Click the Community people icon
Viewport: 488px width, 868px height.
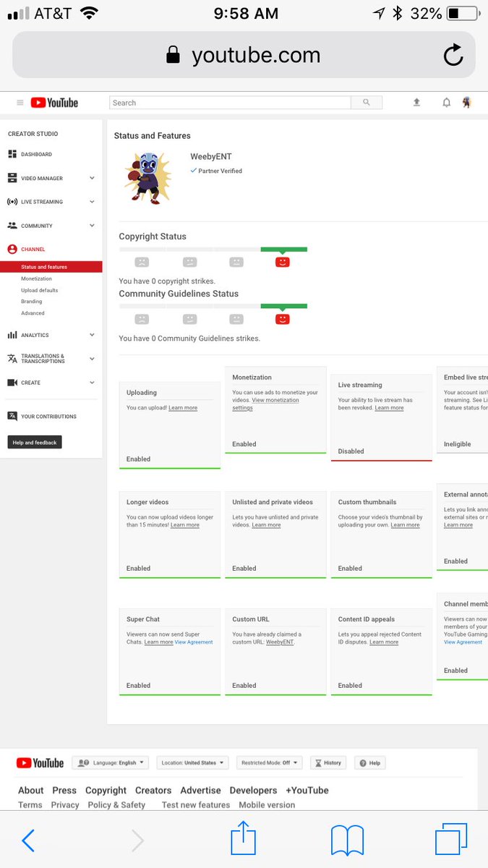pos(12,226)
